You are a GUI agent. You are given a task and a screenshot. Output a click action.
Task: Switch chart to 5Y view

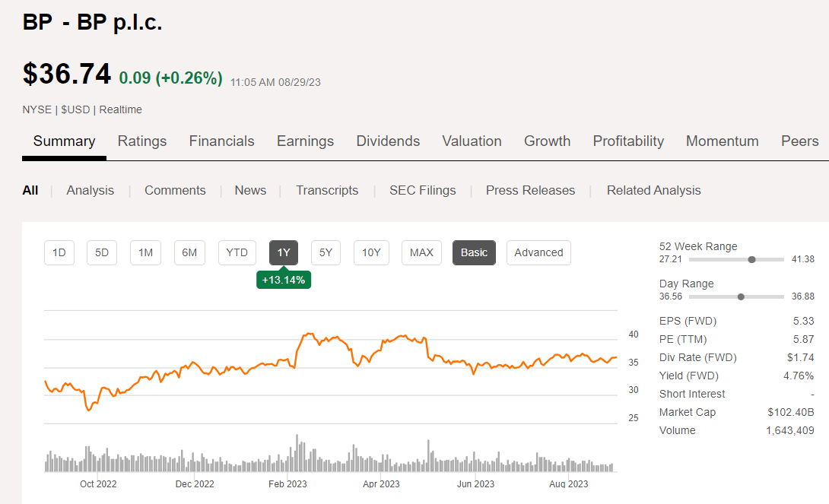click(x=326, y=252)
